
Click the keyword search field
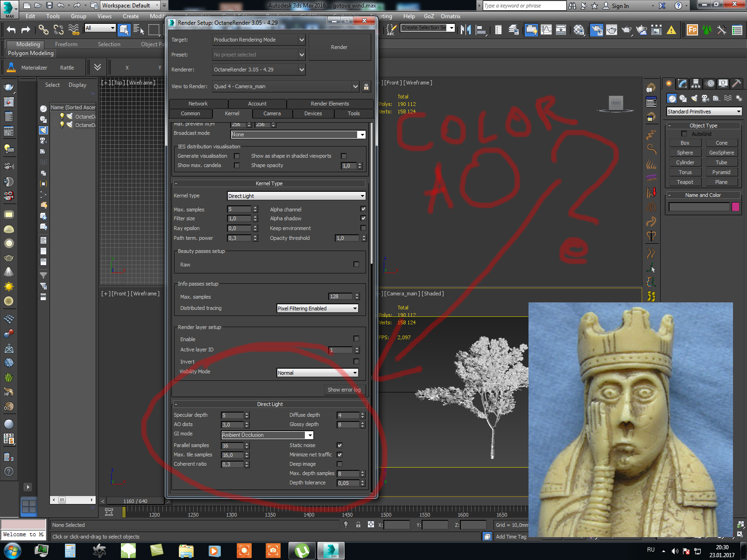click(524, 6)
